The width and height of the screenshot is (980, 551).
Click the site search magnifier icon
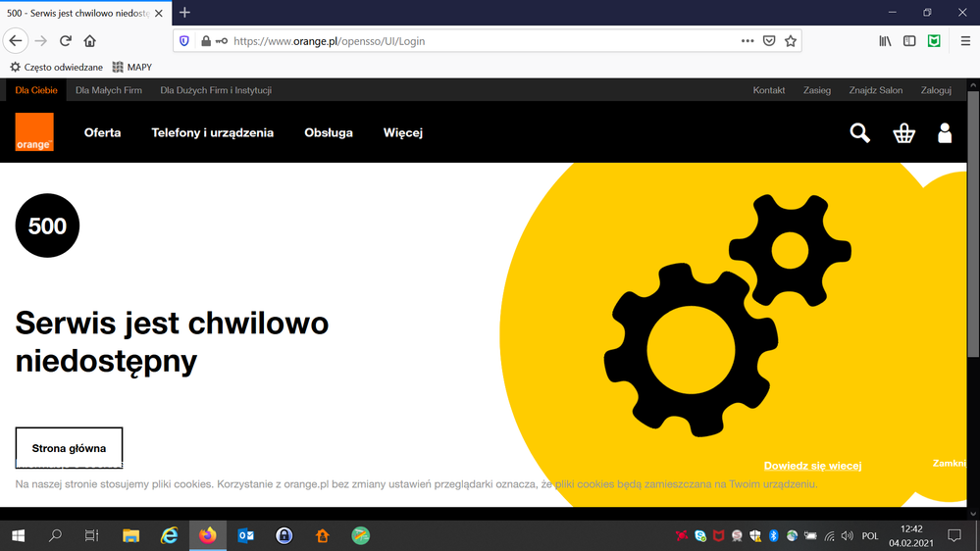click(860, 132)
